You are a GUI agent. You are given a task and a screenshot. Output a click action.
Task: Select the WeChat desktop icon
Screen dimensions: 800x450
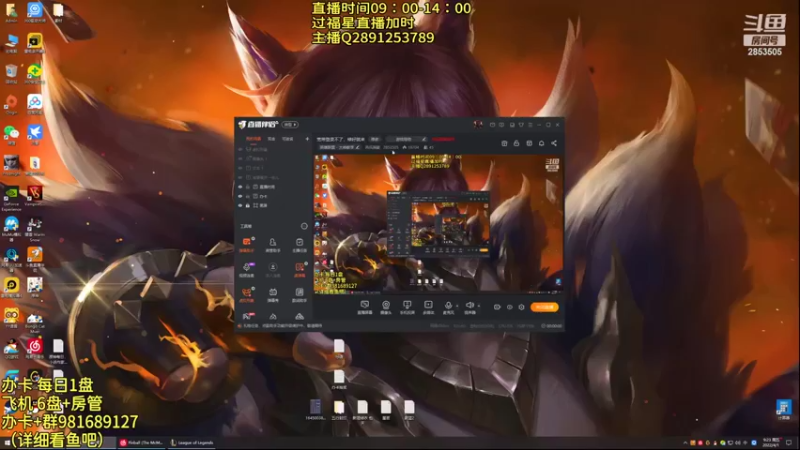pos(11,135)
